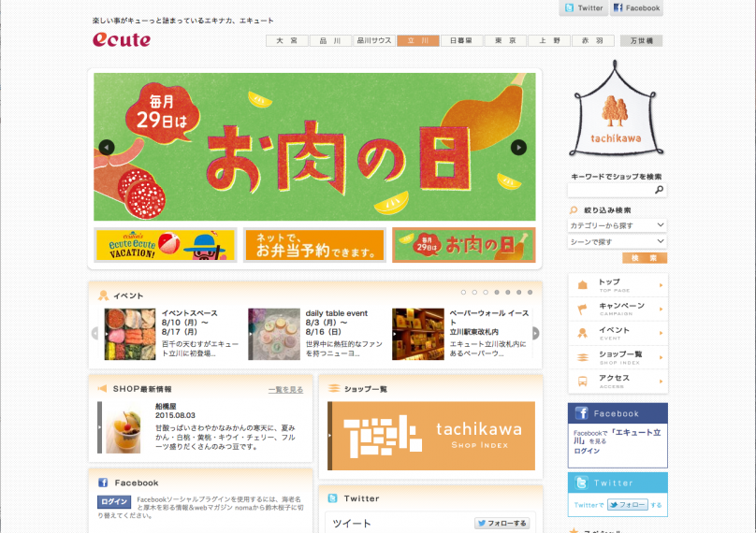Click the フォローする button in tweet panel
Screen dimensions: 756x533
502,523
